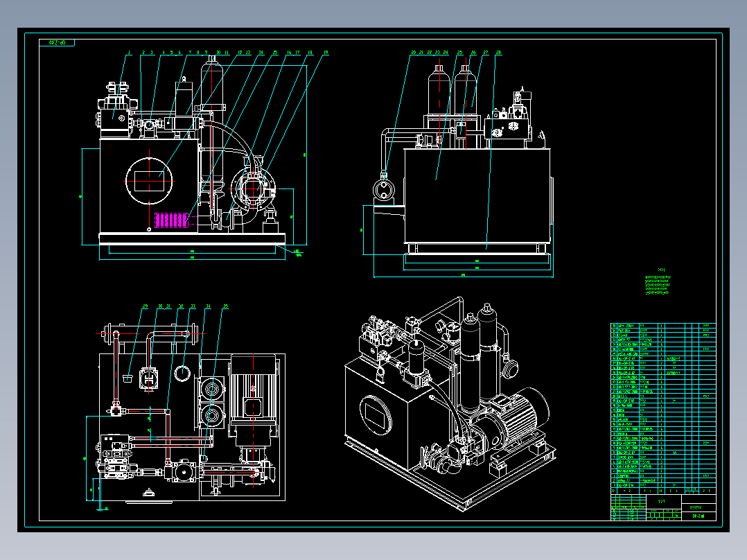
Task: Select balloon number 2 in front view
Action: pyautogui.click(x=143, y=53)
